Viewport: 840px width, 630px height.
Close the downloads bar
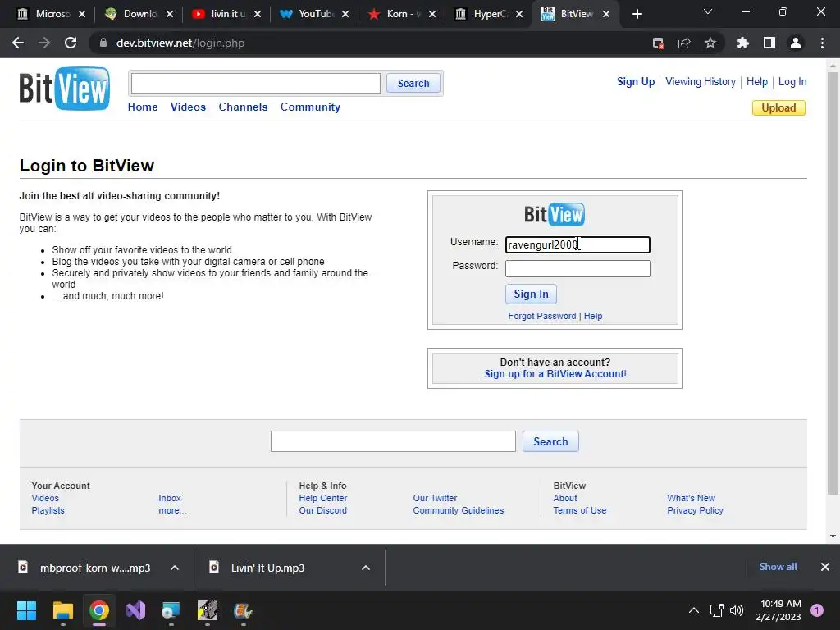pyautogui.click(x=825, y=567)
